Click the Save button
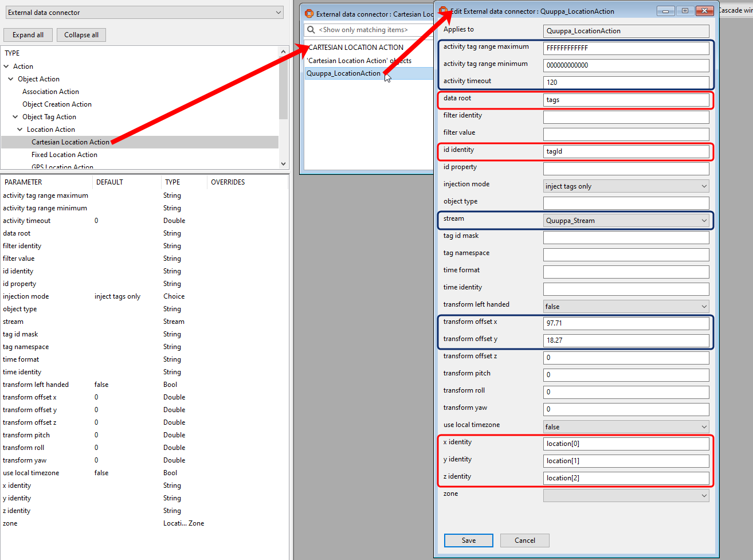Screen dimensions: 753x560 pos(469,541)
